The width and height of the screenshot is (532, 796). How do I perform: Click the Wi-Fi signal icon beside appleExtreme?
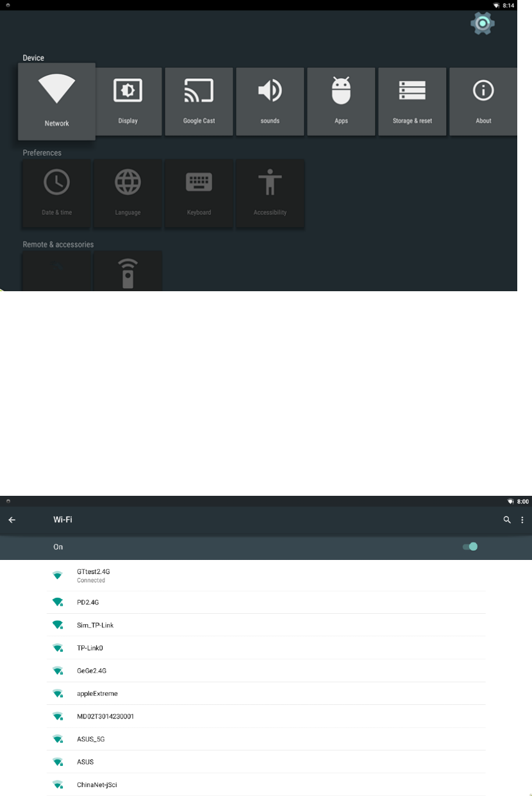58,693
